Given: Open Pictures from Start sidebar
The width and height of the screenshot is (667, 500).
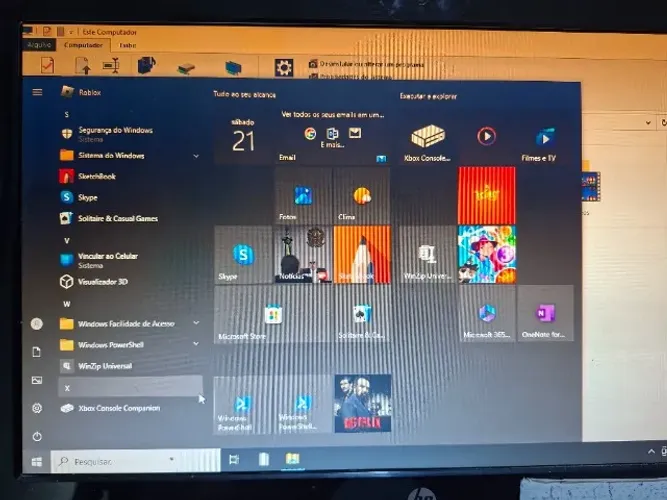Looking at the screenshot, I should (x=37, y=380).
